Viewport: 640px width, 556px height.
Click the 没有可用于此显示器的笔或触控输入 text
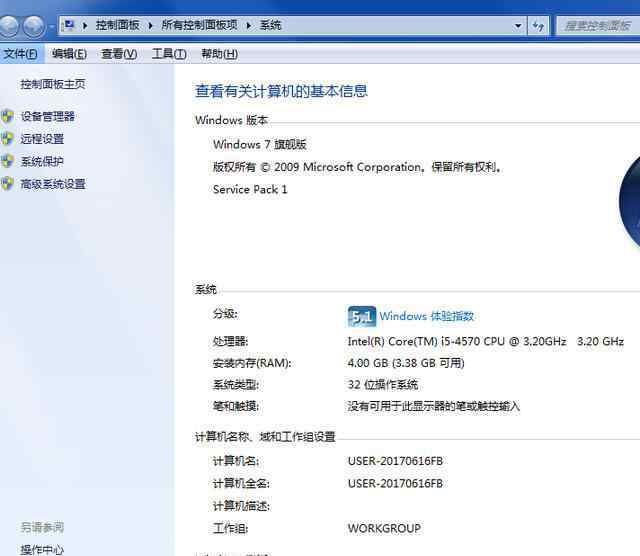coord(433,406)
